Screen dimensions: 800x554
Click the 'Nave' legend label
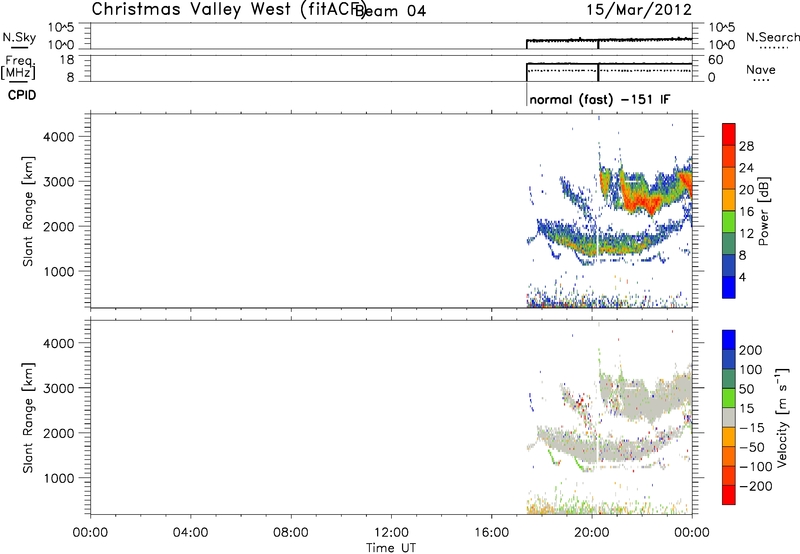click(x=761, y=69)
